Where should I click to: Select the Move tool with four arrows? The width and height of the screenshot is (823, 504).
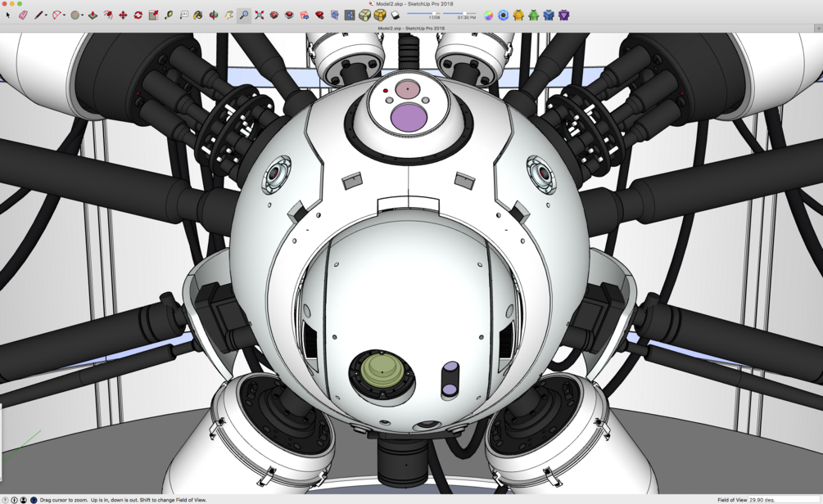(123, 16)
